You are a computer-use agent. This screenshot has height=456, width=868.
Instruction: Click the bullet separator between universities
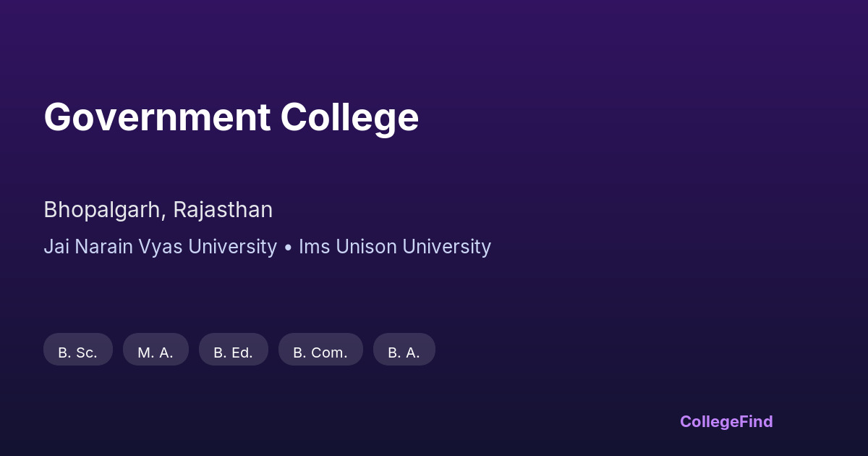click(288, 248)
